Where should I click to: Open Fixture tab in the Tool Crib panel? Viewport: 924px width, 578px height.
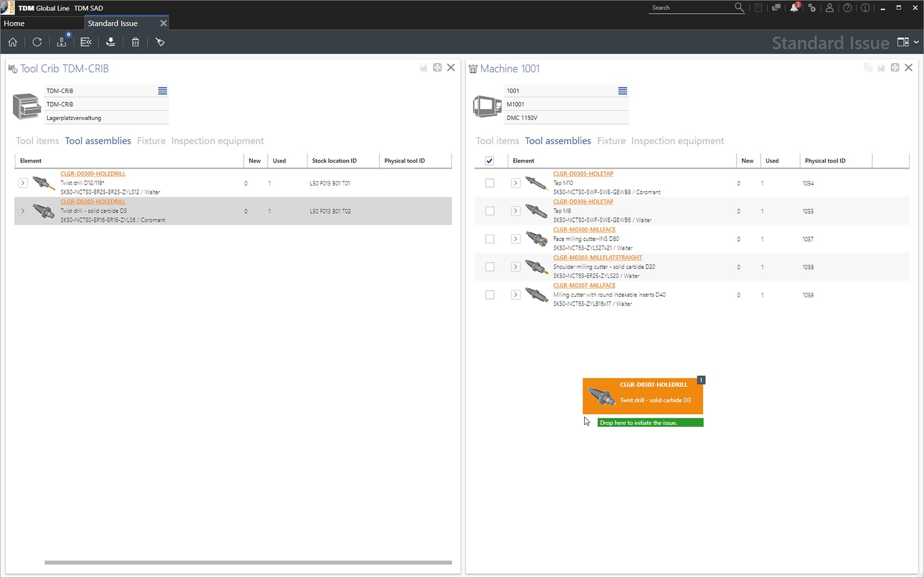click(x=151, y=141)
